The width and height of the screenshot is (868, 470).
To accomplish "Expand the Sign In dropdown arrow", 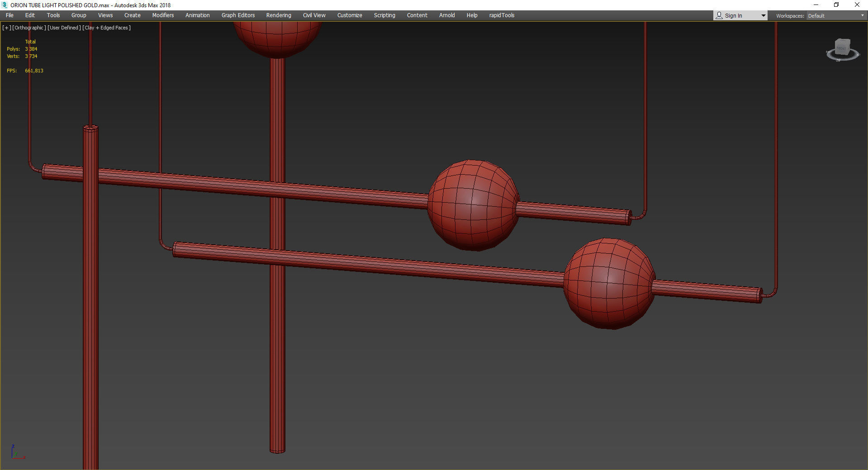I will 764,16.
